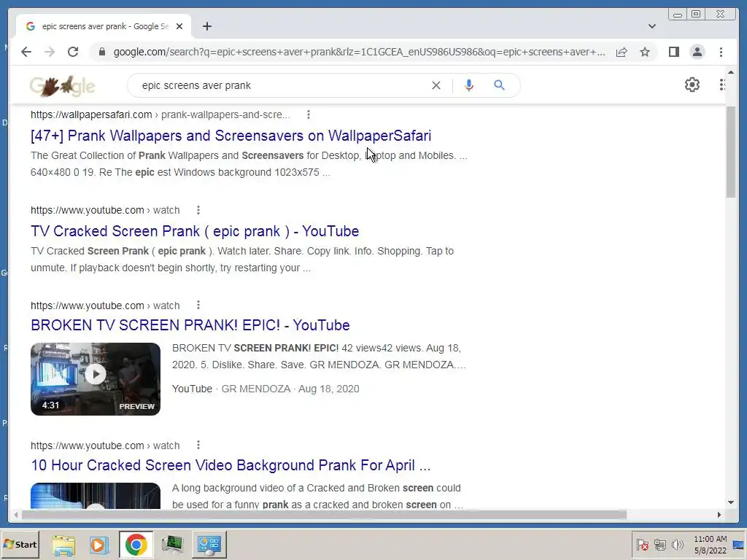Share this page from the address bar

coord(622,52)
